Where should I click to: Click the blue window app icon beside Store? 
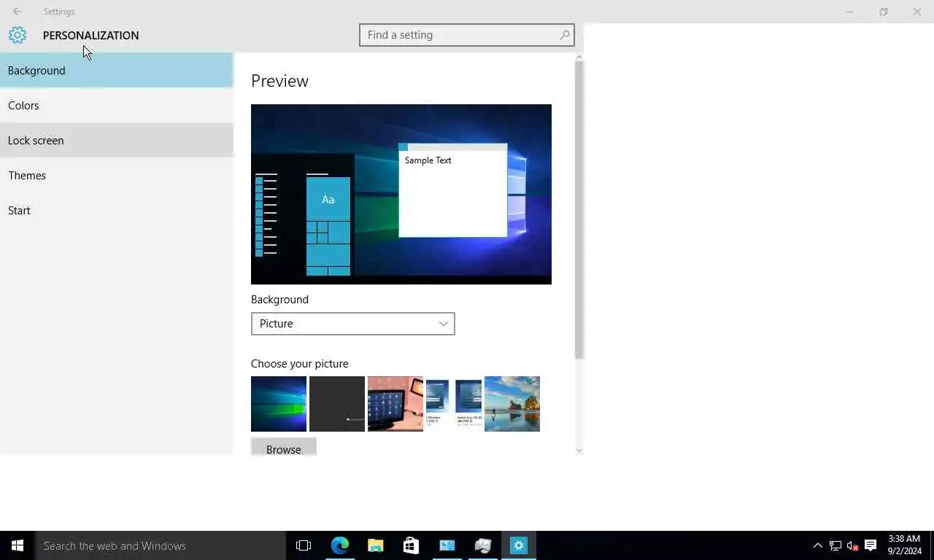[447, 545]
